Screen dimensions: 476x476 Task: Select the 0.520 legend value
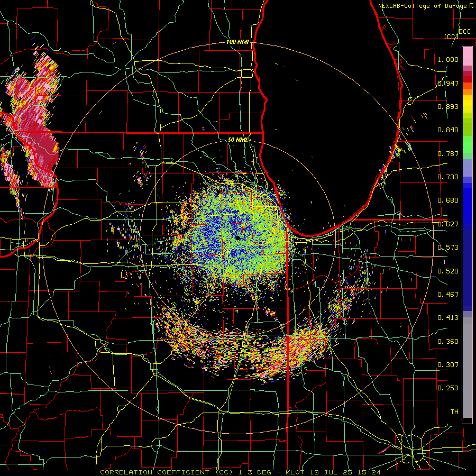[448, 271]
